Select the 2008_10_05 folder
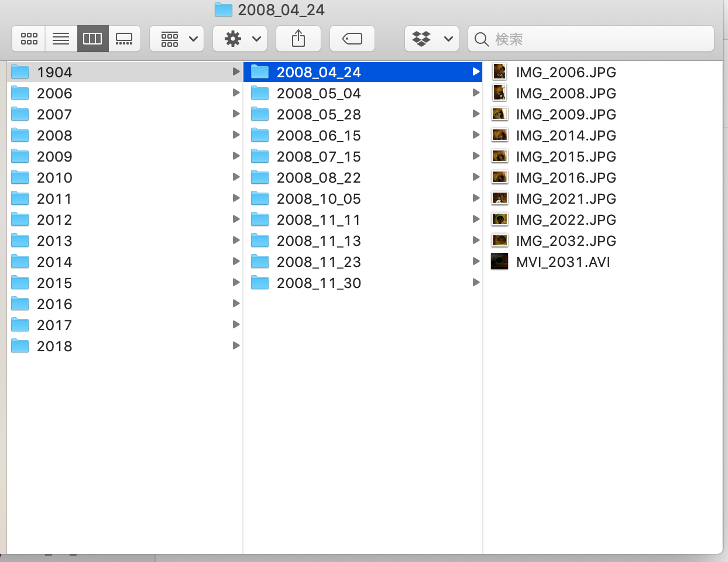 [318, 198]
